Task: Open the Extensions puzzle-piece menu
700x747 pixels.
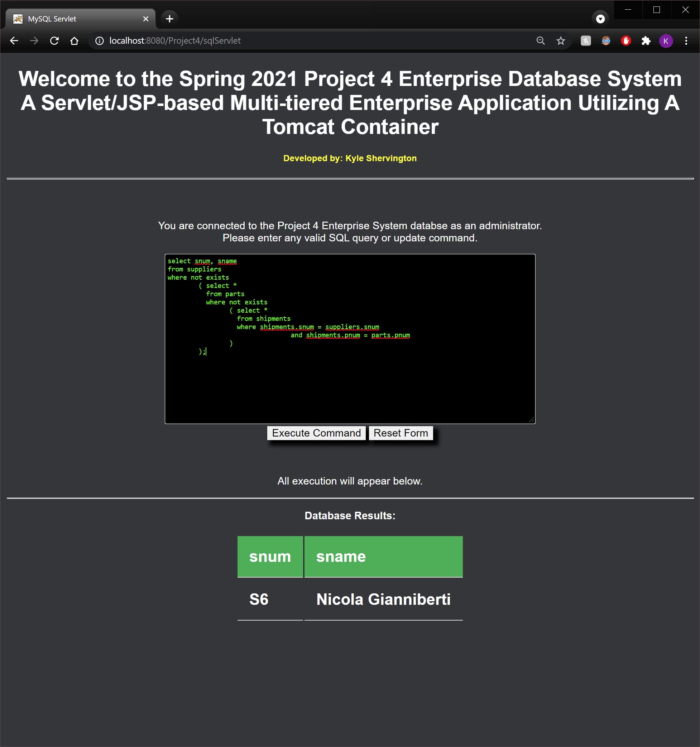Action: (647, 40)
